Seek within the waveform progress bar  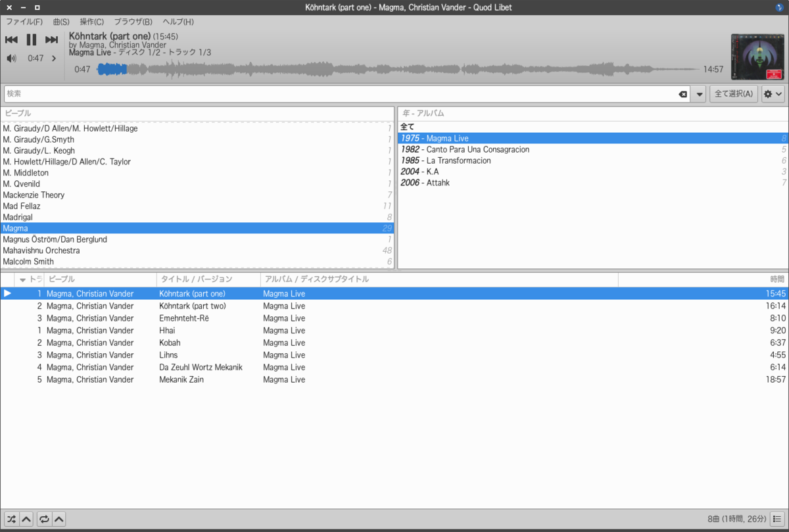point(396,69)
